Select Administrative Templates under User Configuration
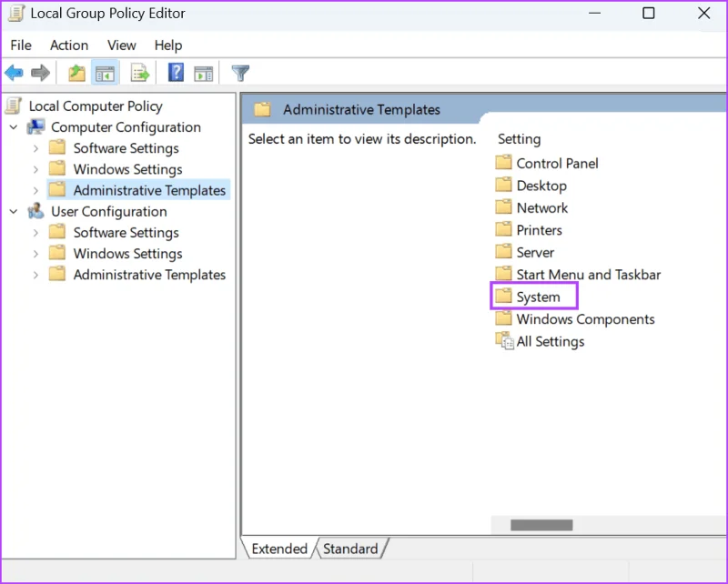The width and height of the screenshot is (728, 584). pyautogui.click(x=149, y=275)
